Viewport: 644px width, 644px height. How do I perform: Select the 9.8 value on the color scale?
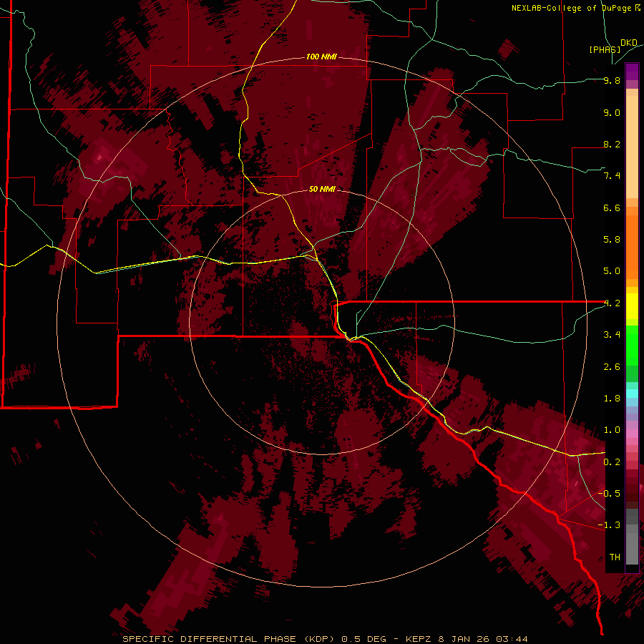[x=612, y=81]
